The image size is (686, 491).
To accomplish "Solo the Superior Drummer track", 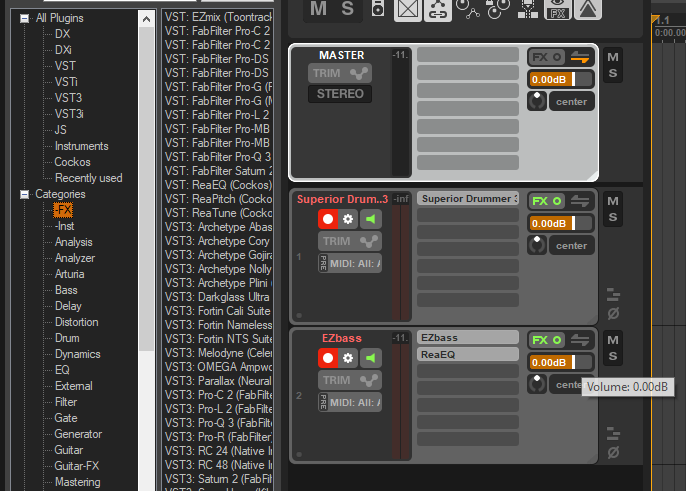I will coord(613,217).
